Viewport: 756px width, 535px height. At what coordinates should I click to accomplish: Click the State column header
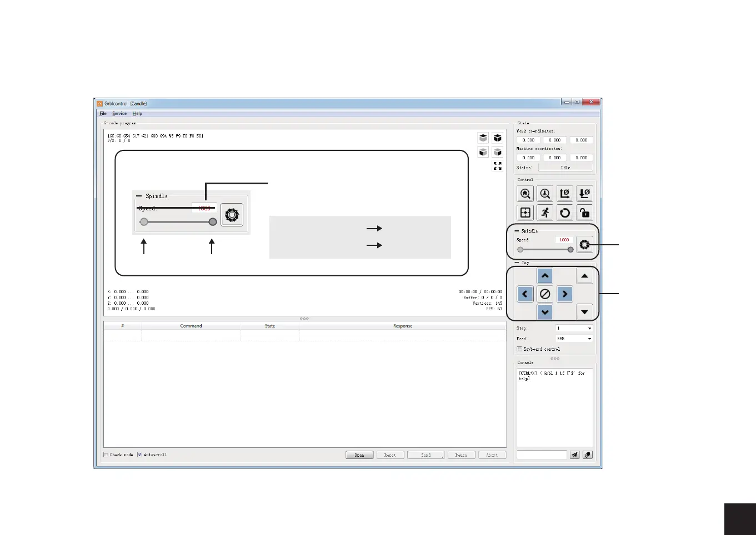coord(270,326)
